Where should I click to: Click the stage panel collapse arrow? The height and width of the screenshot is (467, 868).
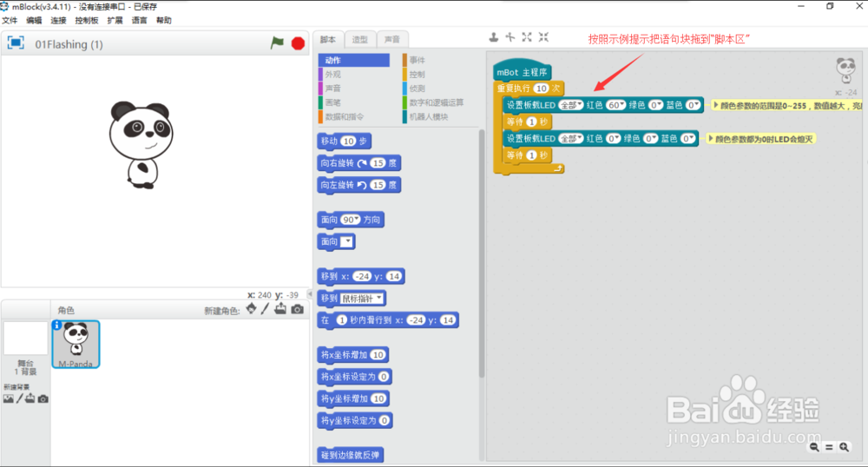tap(310, 294)
